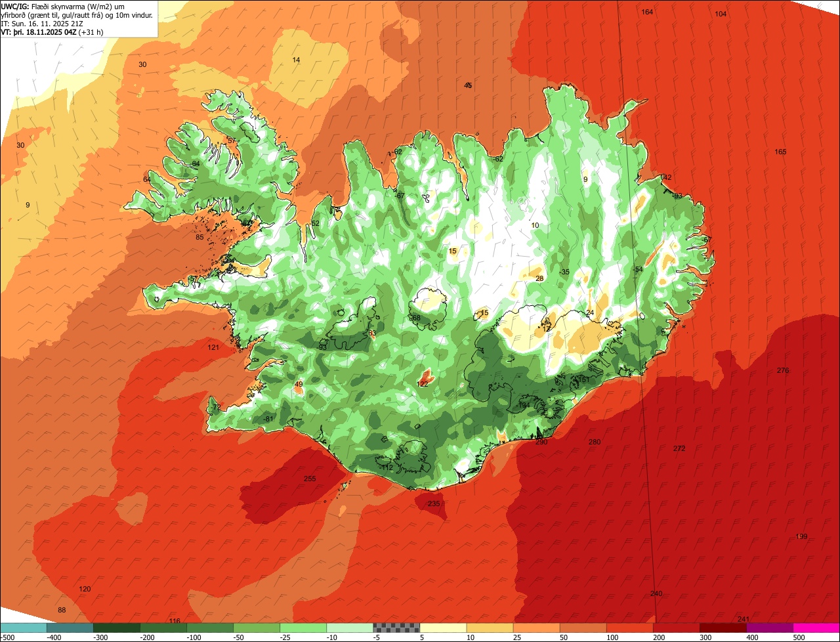Click the -25 to -10 light green legend swatch
Screen dimensions: 840x642
pyautogui.click(x=303, y=628)
